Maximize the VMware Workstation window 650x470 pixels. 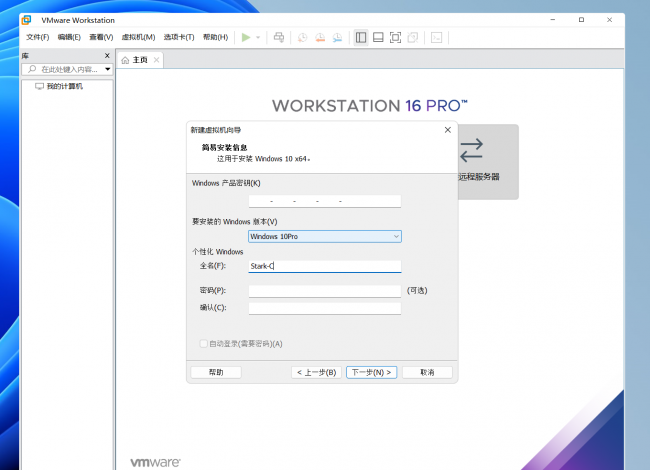[x=581, y=19]
